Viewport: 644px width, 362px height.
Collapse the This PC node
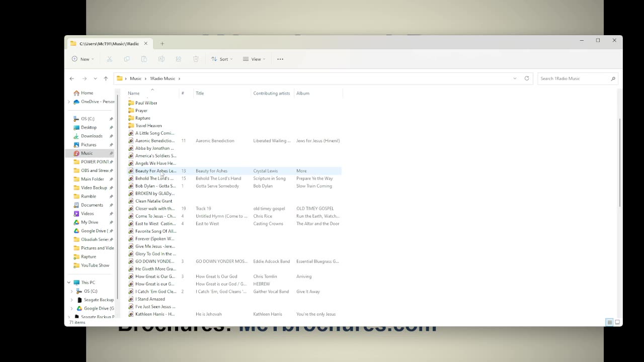coord(69,283)
